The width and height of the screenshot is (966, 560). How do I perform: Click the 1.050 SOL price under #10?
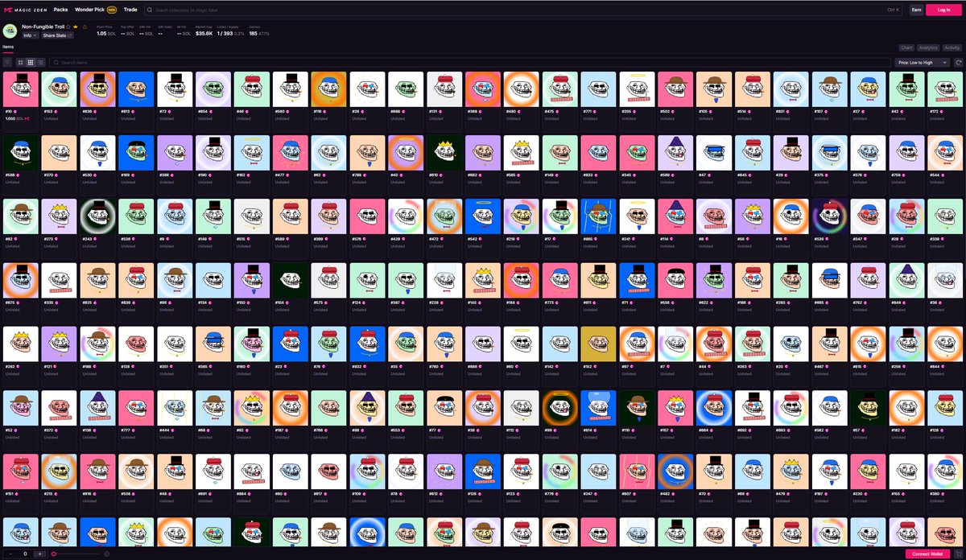pyautogui.click(x=14, y=118)
